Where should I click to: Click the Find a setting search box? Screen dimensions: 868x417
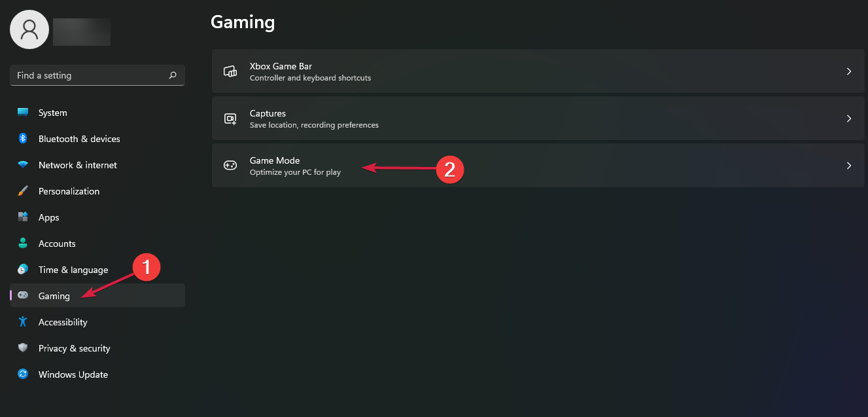click(88, 75)
